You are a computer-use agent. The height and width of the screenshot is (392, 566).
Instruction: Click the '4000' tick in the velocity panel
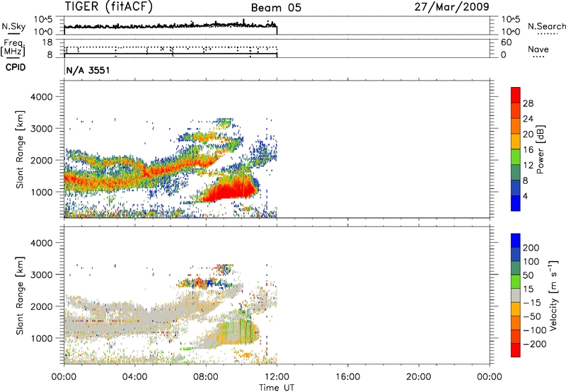pos(41,243)
